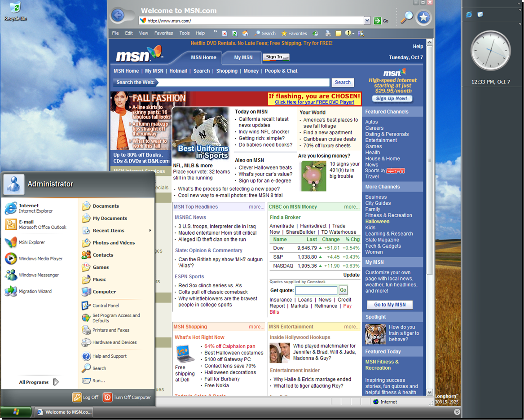
Task: Click the Stop icon in the toolbar
Action: 225,33
